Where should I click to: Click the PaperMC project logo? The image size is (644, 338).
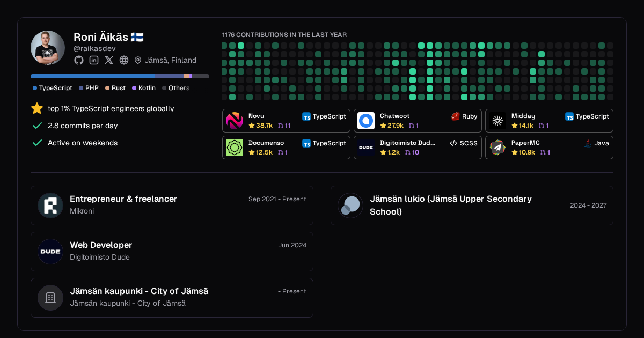point(497,148)
